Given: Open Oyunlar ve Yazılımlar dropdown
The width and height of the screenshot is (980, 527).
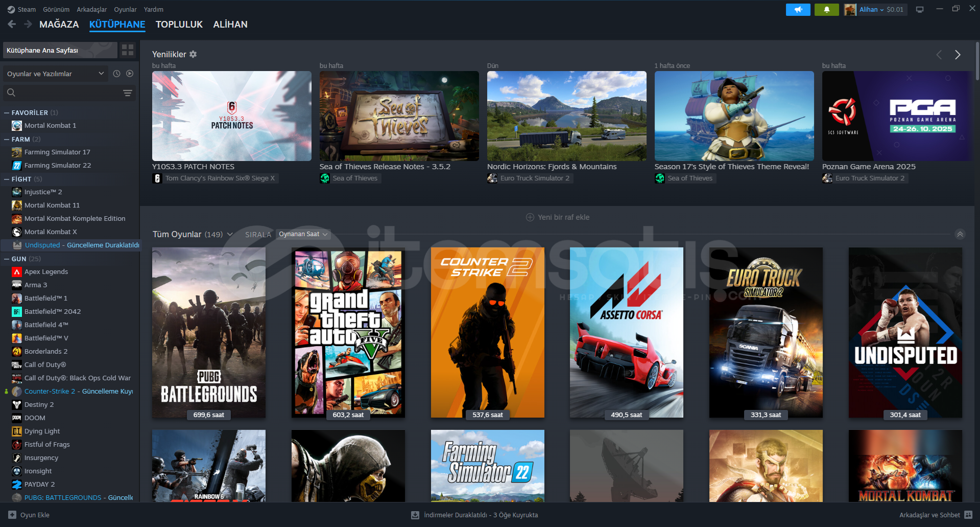Looking at the screenshot, I should [56, 74].
